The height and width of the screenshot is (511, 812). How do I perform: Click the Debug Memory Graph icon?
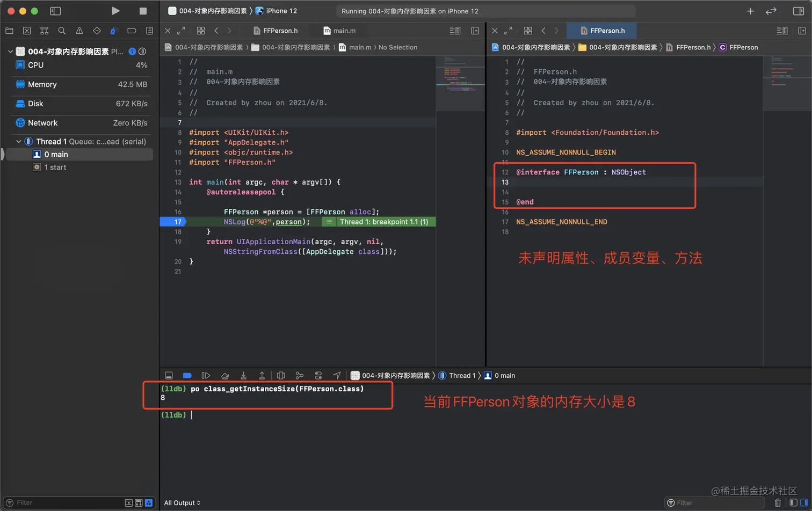point(300,375)
